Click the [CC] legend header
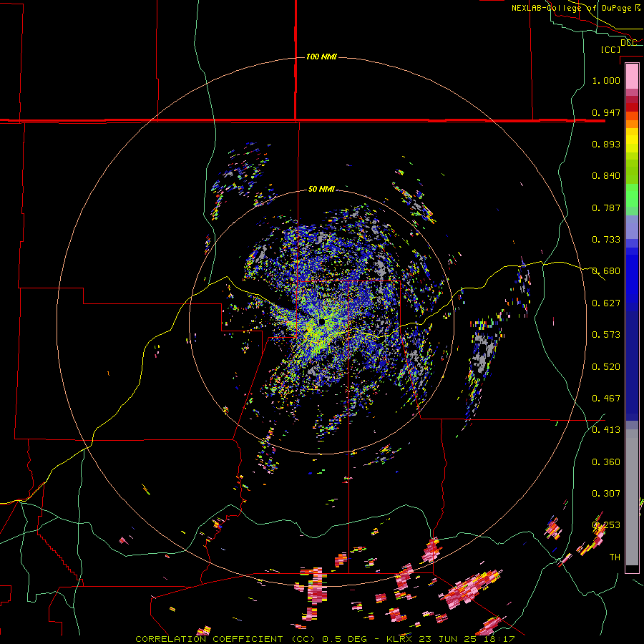 (611, 49)
